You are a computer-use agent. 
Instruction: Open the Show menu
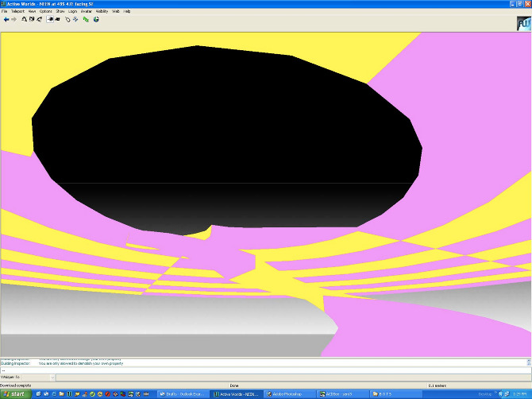(60, 11)
